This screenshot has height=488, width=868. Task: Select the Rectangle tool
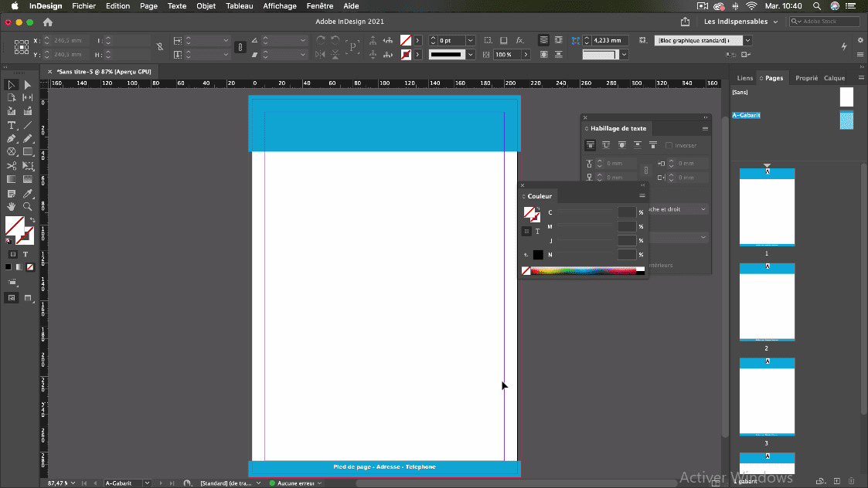pyautogui.click(x=27, y=151)
